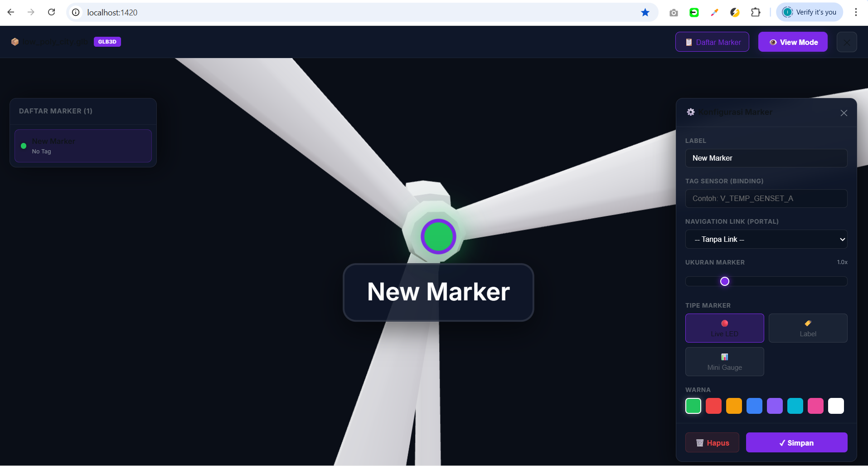This screenshot has height=466, width=868.
Task: Open the browser extensions puzzle icon
Action: pyautogui.click(x=755, y=12)
